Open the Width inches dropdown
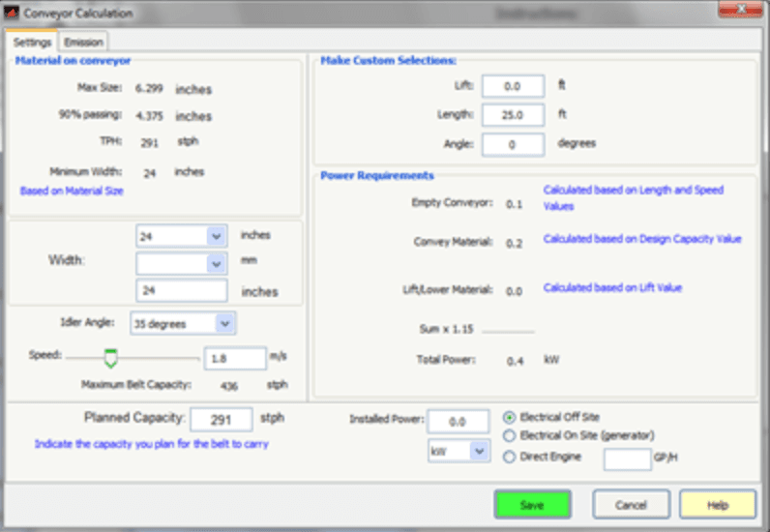 216,235
